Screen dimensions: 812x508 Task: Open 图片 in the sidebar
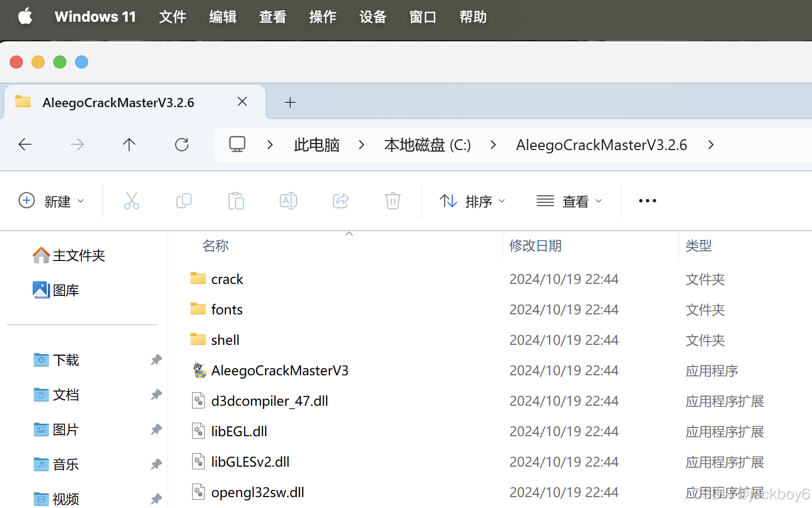tap(56, 430)
